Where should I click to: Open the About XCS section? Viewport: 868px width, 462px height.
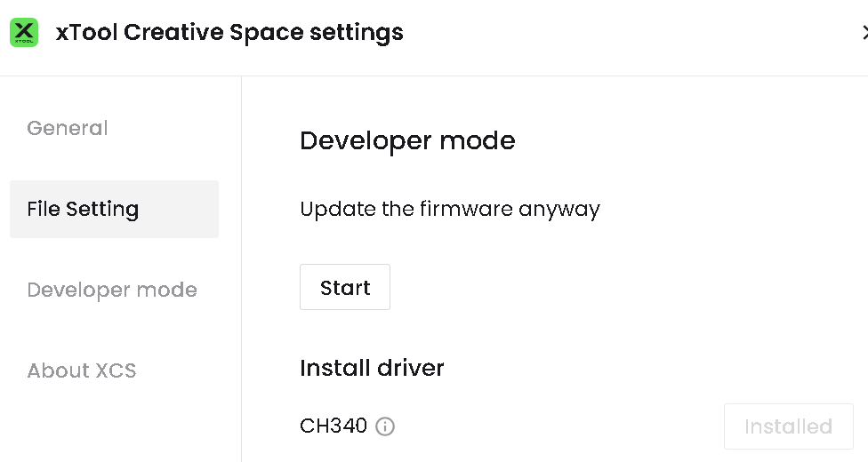[x=82, y=370]
